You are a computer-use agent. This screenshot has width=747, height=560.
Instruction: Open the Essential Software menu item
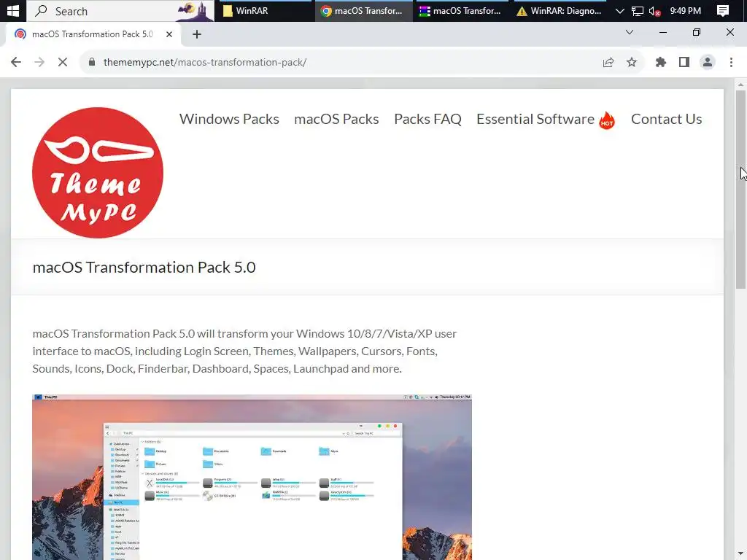(535, 119)
